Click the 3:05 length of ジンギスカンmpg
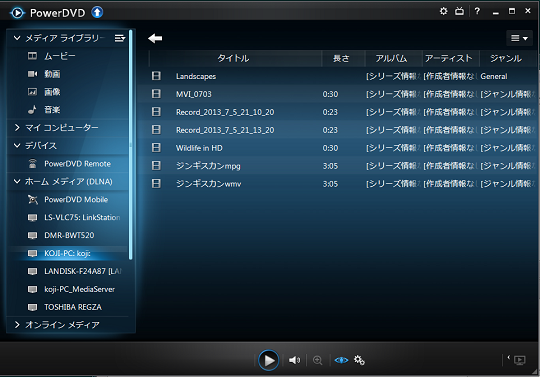 [x=330, y=166]
